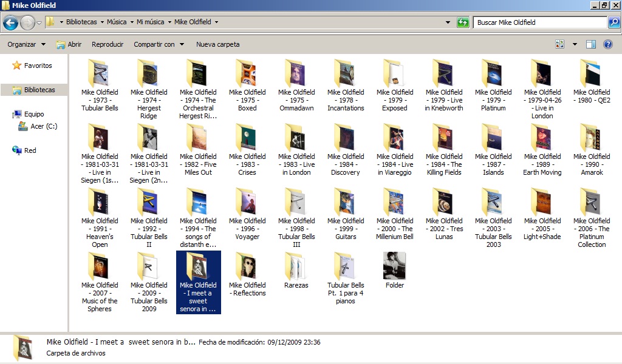Click the Abrir toolbar button
Screen dimensions: 622x364
[x=69, y=44]
